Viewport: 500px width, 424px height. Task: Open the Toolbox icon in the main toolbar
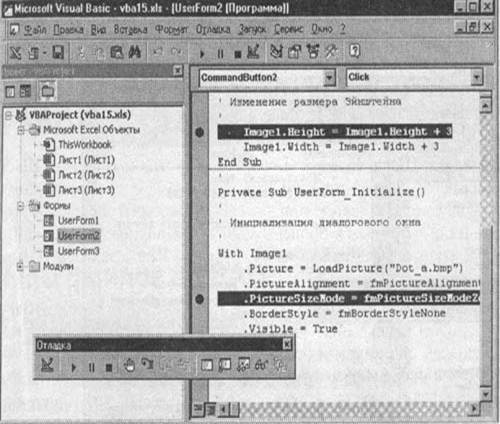click(x=331, y=52)
